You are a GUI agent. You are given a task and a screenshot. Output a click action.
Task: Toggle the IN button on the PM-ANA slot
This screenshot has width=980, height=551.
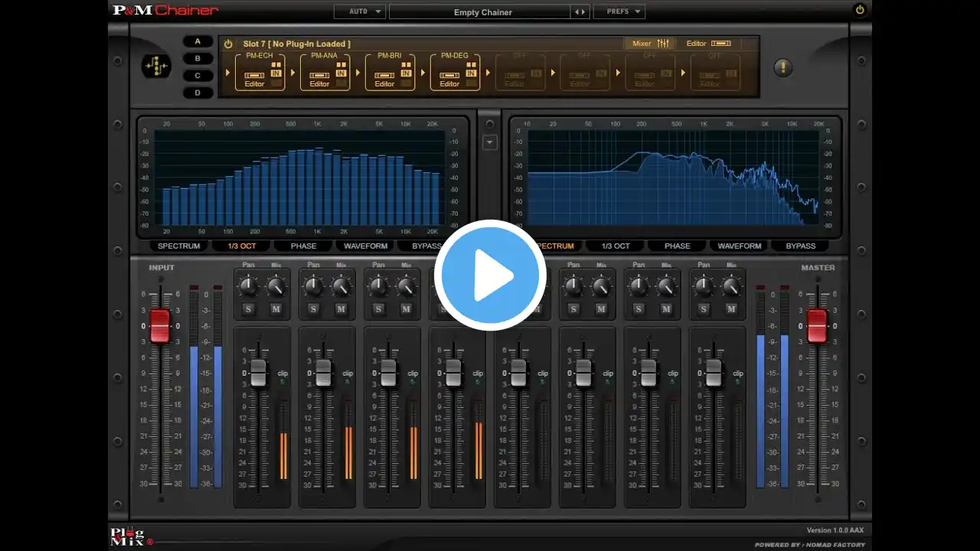(x=341, y=73)
